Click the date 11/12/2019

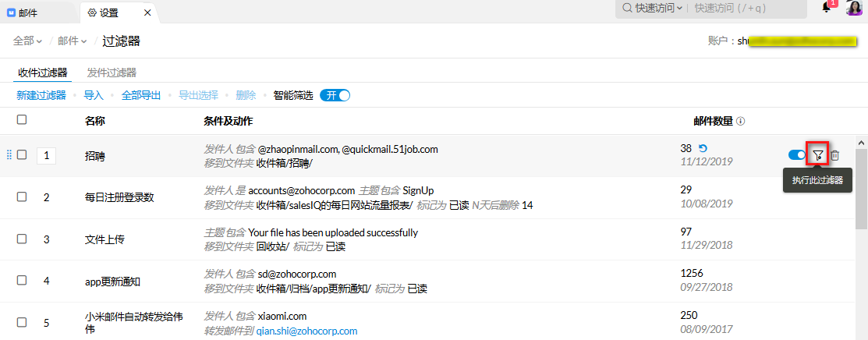click(707, 161)
